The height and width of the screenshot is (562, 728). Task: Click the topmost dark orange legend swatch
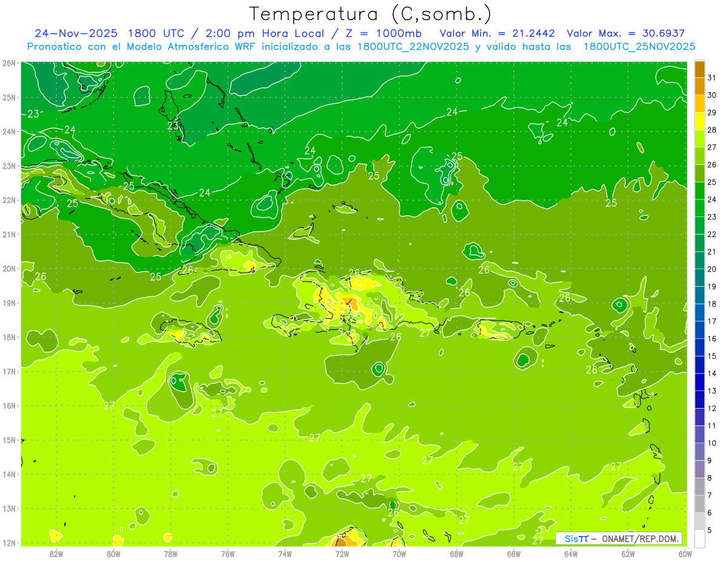(700, 69)
